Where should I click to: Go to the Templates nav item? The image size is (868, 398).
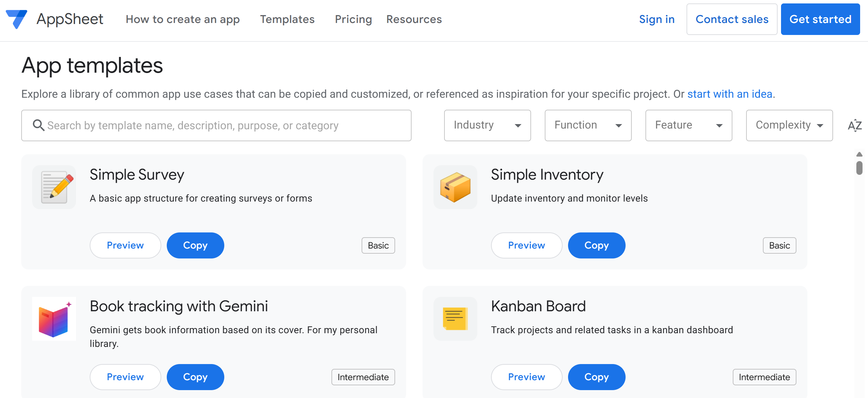pyautogui.click(x=287, y=19)
